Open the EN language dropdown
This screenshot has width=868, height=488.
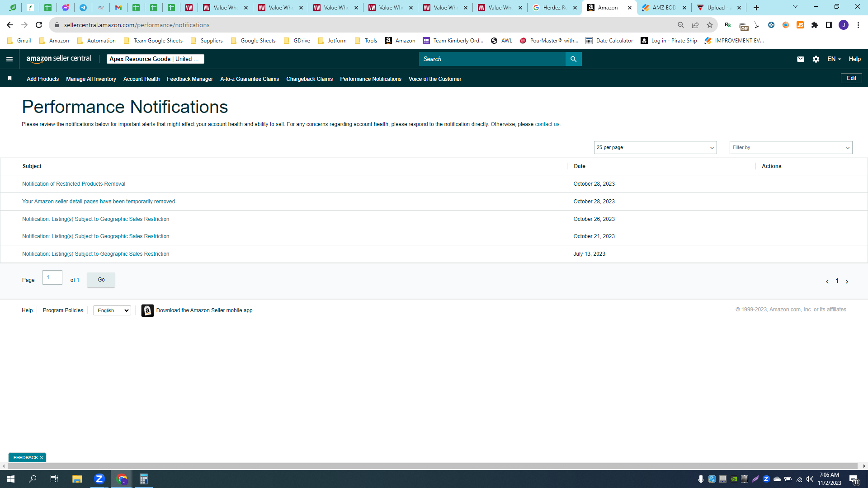click(834, 59)
